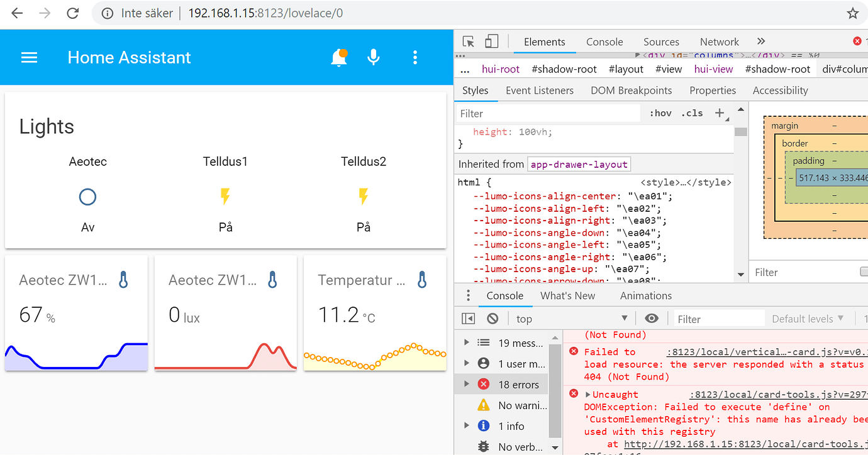Open the Event Listeners tab

click(540, 90)
